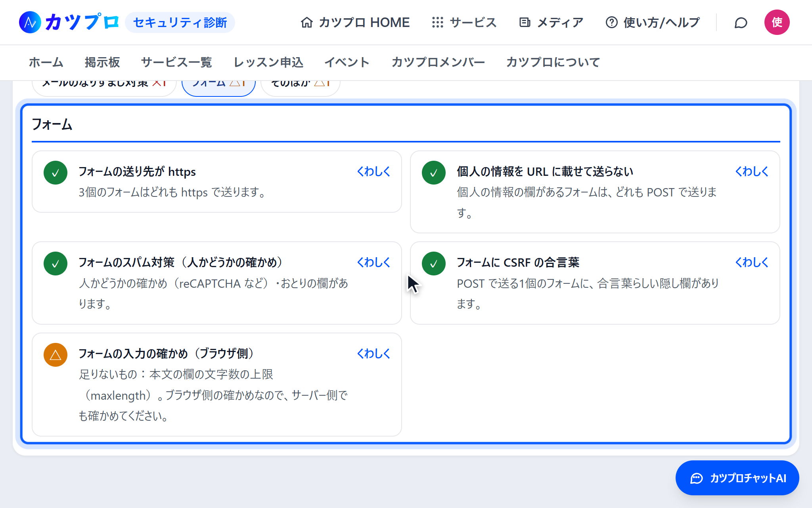Click title フォームに CSRF の合言葉

coord(518,262)
